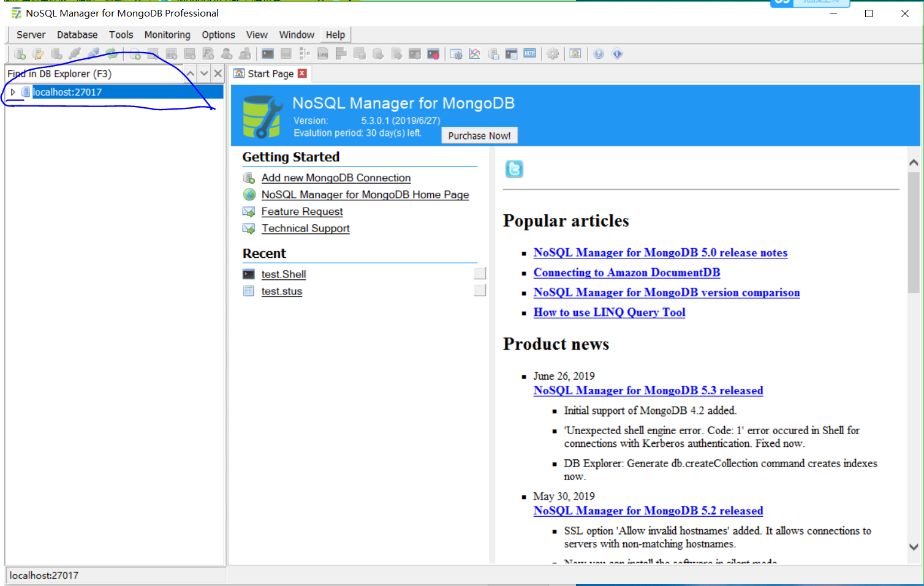Click the HTTP toolbar icon

click(530, 54)
